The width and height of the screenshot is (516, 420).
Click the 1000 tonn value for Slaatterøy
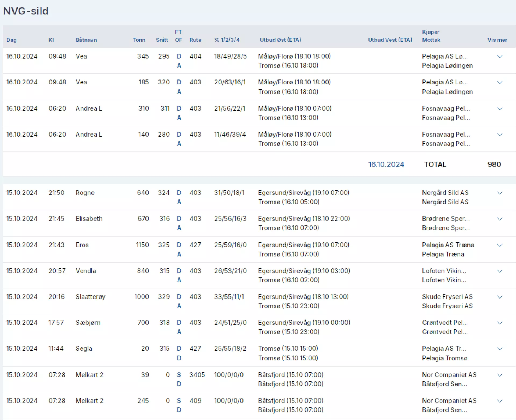click(x=142, y=297)
